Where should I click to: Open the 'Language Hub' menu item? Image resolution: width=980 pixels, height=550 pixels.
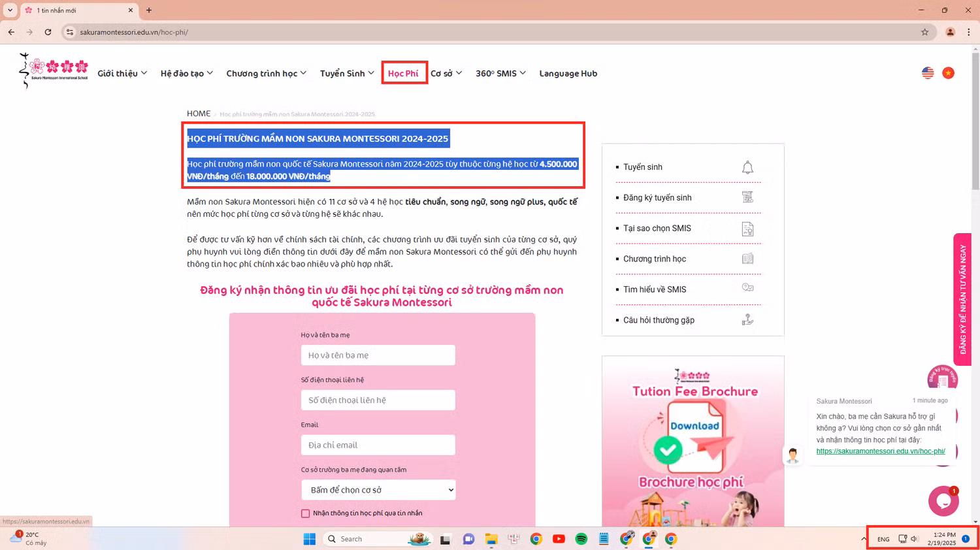(x=568, y=73)
